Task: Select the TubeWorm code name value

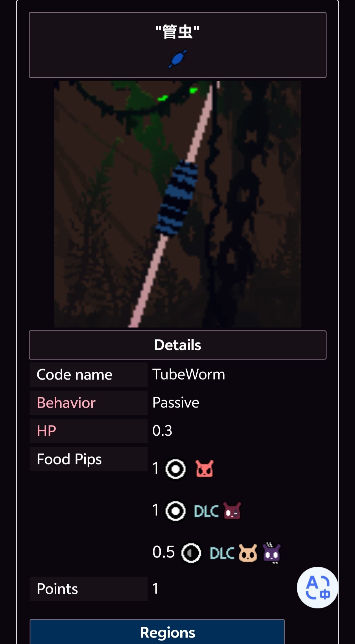Action: point(189,374)
